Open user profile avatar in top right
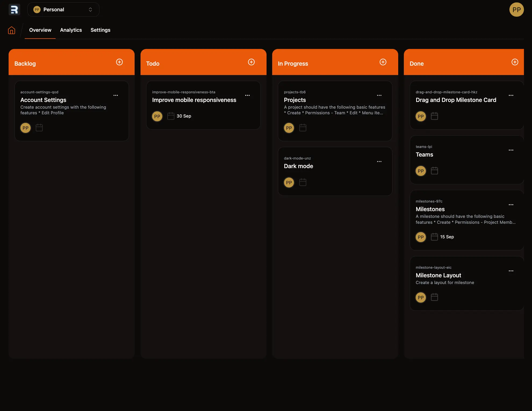532x411 pixels. click(x=516, y=10)
